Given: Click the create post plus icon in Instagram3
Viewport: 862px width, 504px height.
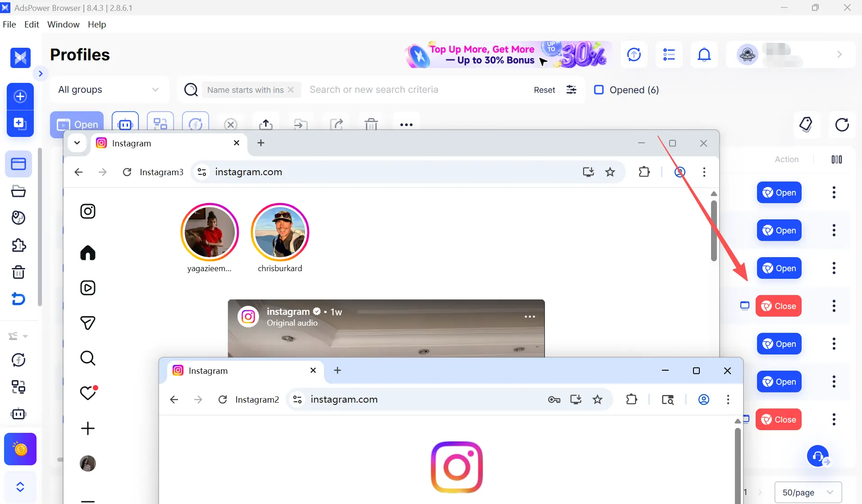Looking at the screenshot, I should coord(88,428).
